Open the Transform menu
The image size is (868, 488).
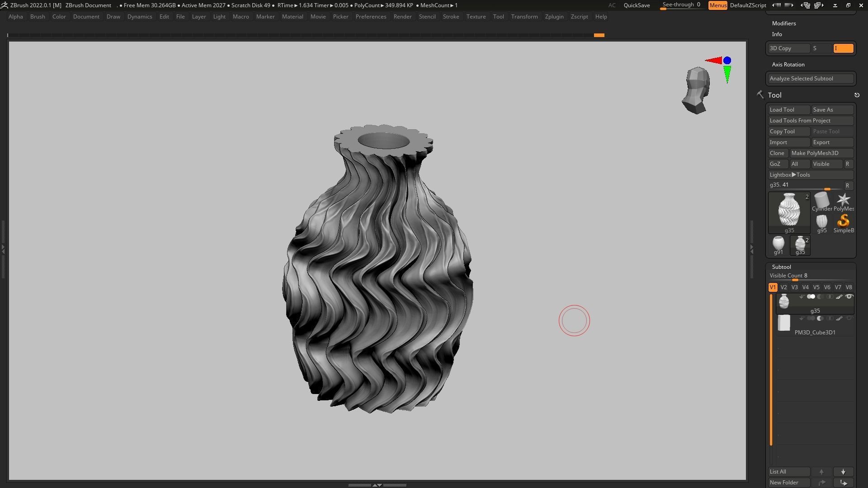(524, 17)
